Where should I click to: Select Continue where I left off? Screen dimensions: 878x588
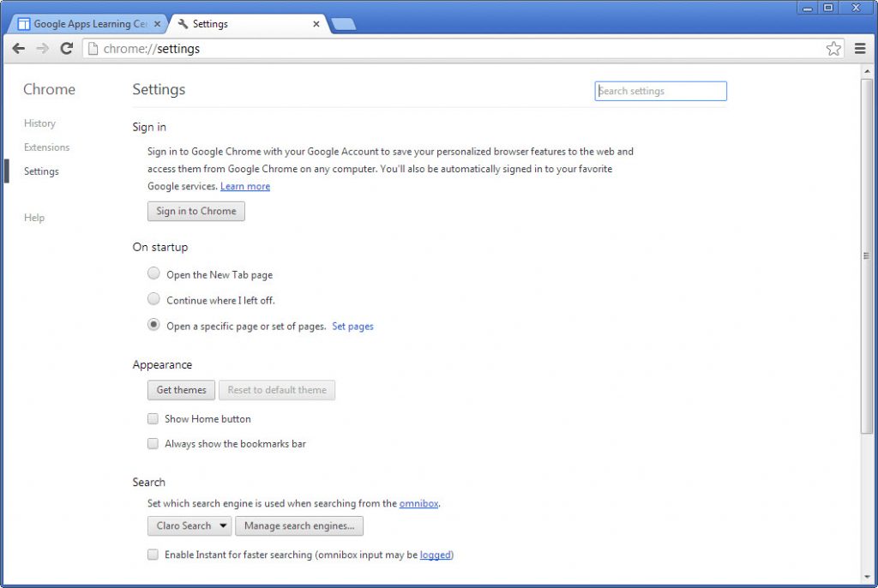coord(153,299)
